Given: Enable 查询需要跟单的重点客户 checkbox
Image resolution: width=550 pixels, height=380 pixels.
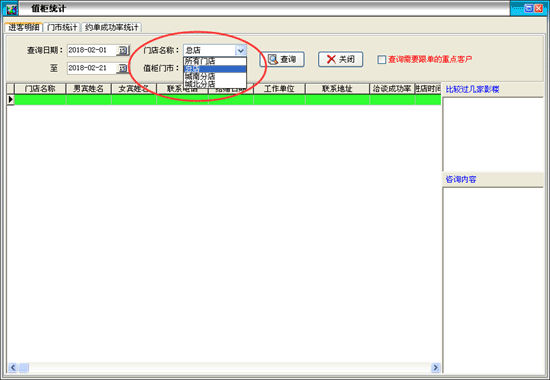Looking at the screenshot, I should [x=382, y=60].
